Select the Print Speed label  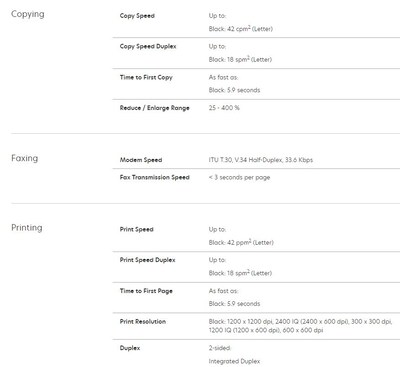(x=137, y=229)
